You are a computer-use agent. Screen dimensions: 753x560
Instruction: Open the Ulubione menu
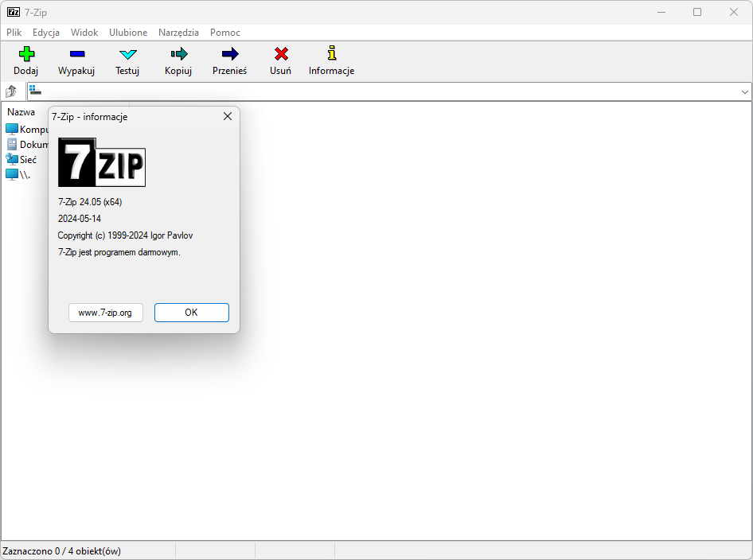point(128,33)
